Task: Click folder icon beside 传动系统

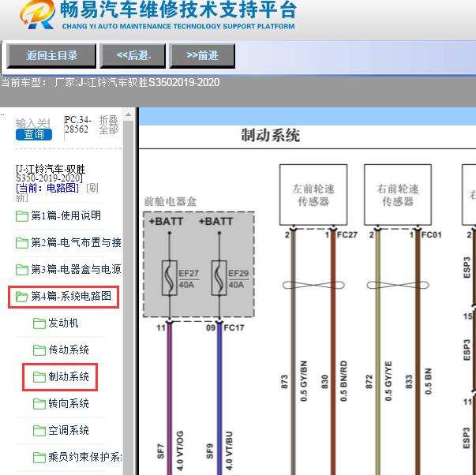Action: point(39,350)
